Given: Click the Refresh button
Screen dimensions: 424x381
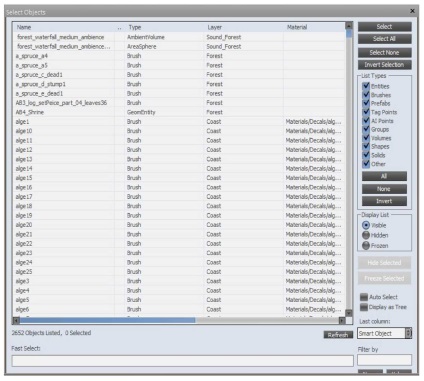Looking at the screenshot, I should [x=338, y=335].
